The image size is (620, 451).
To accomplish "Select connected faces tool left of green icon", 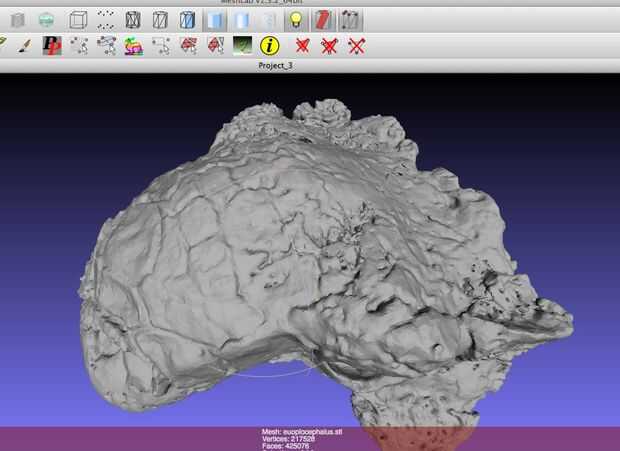I will (x=215, y=46).
